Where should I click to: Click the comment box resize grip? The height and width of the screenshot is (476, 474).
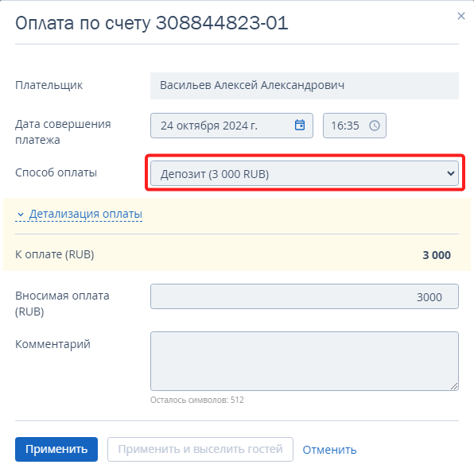[454, 386]
